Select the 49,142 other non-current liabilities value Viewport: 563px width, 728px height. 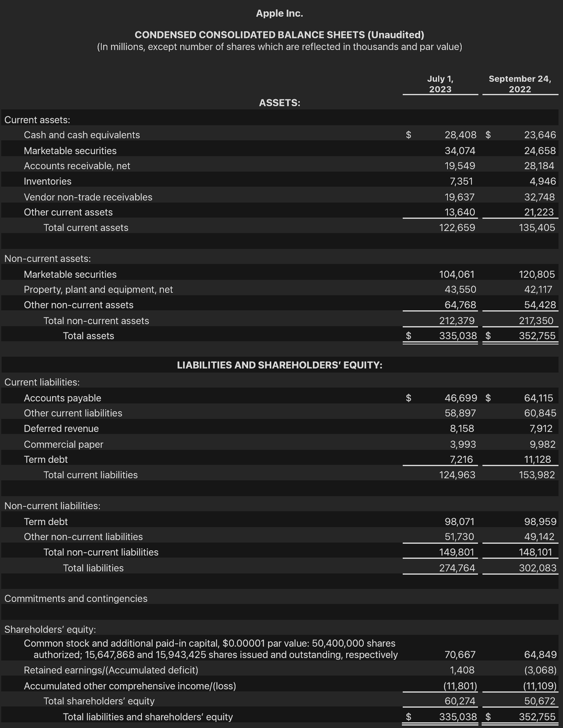point(539,537)
